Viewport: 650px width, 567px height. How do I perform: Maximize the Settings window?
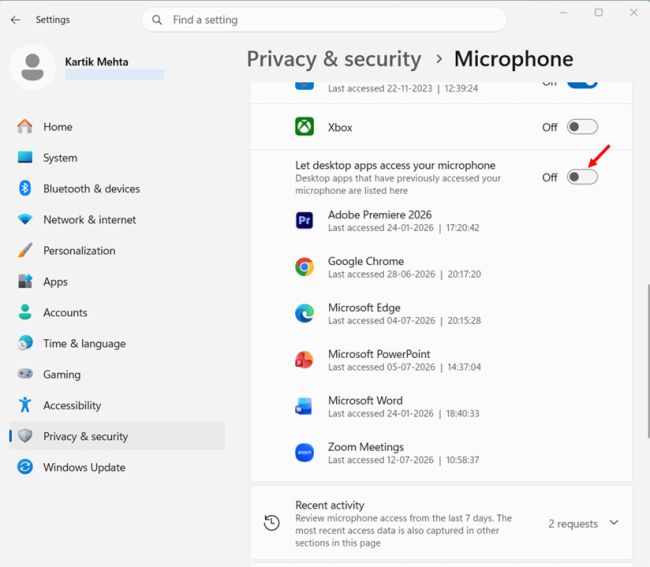tap(599, 12)
